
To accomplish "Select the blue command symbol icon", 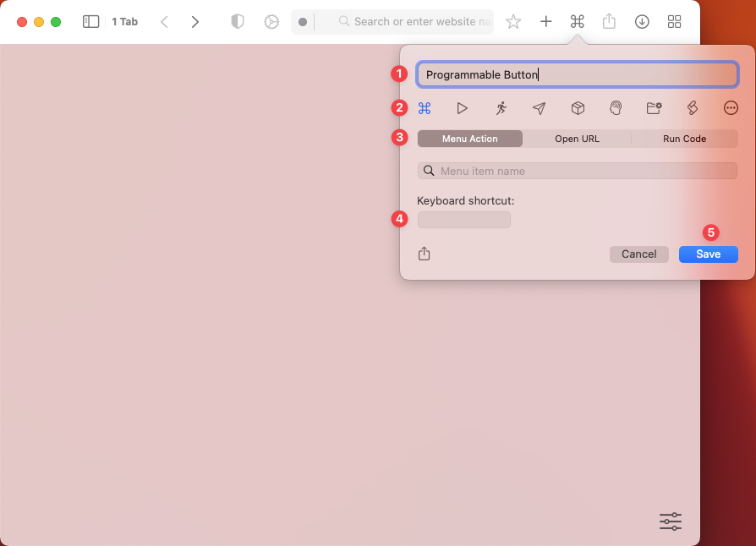I will click(x=425, y=108).
